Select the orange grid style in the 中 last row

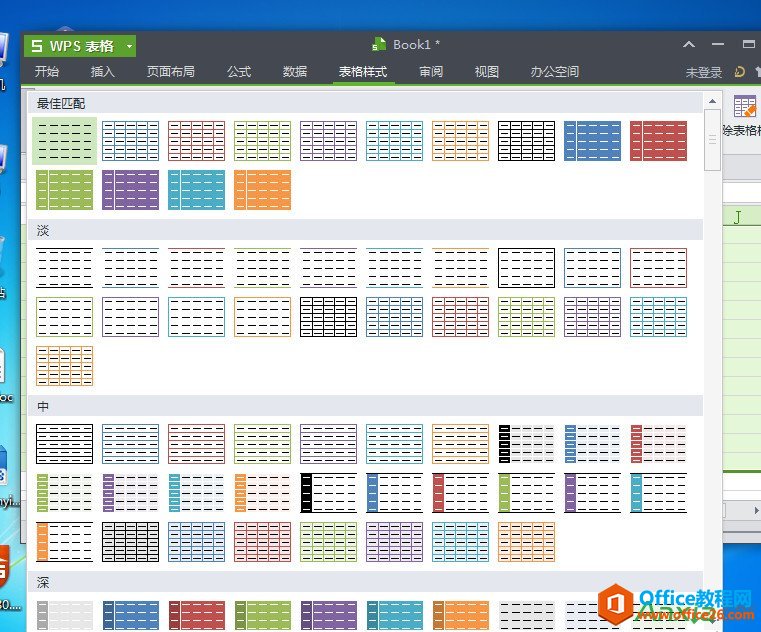coord(527,542)
